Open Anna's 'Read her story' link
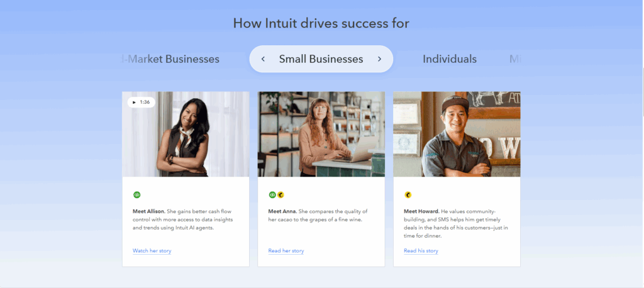644x288 pixels. coord(286,251)
